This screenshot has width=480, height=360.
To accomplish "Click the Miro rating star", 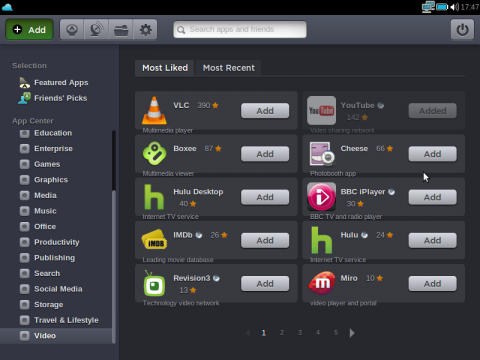I will coord(380,278).
